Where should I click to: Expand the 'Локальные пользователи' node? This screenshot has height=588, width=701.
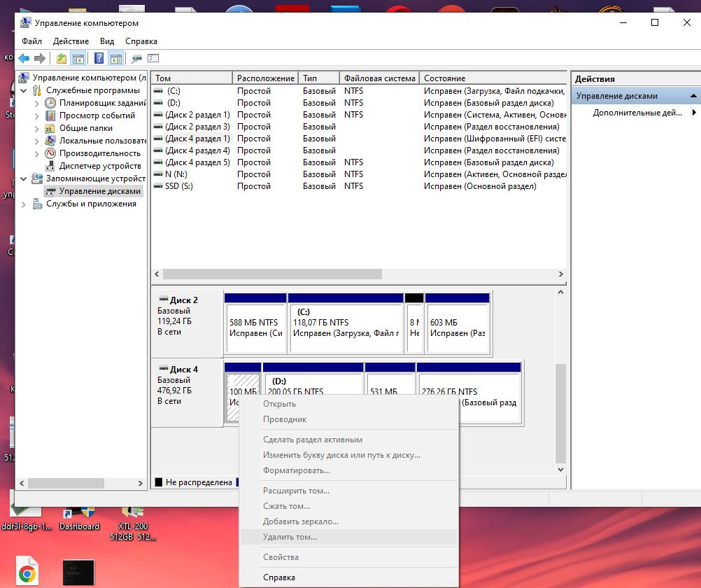pos(36,141)
